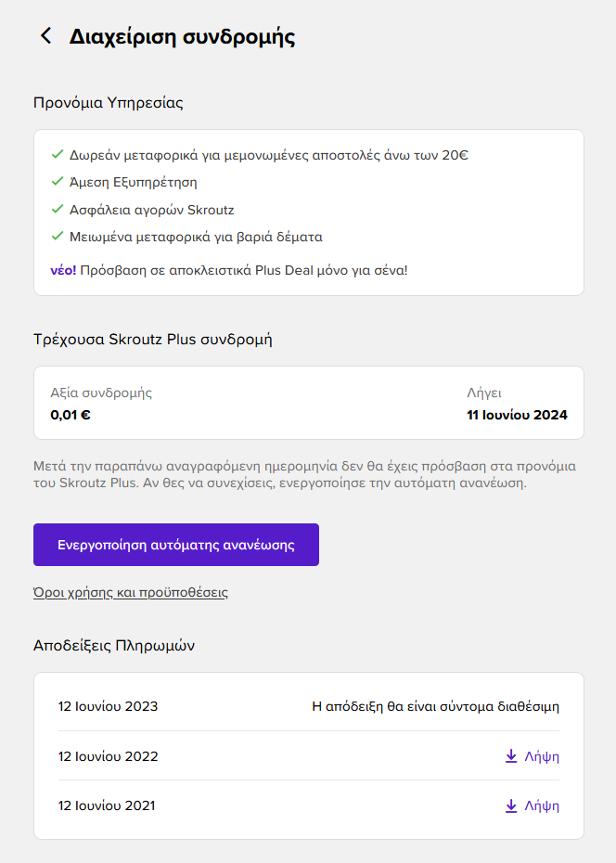This screenshot has height=863, width=616.
Task: Click Λήψη text for 12 Ιουνίου 2021
Action: pyautogui.click(x=542, y=806)
